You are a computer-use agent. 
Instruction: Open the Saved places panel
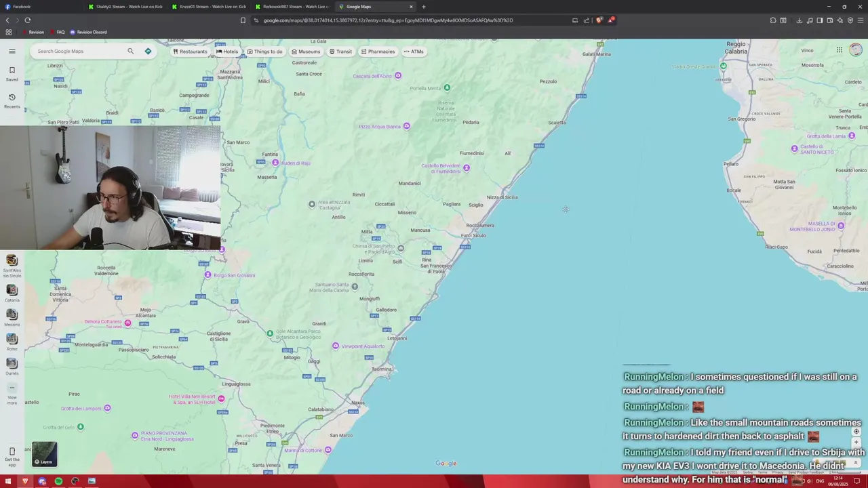click(x=12, y=73)
